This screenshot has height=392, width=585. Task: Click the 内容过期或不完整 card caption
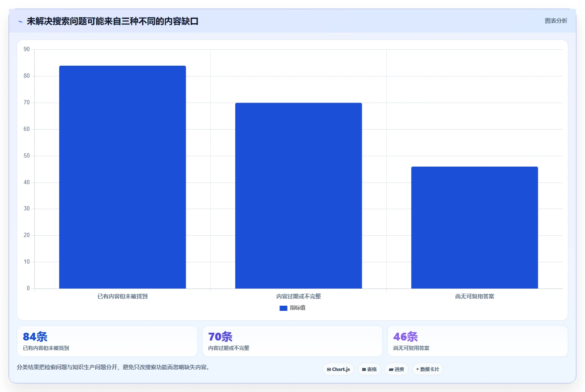pos(229,348)
